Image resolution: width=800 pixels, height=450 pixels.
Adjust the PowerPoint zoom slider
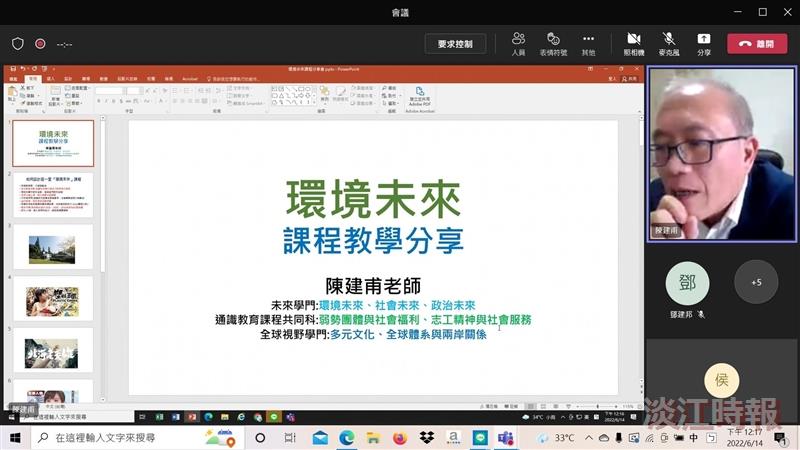(597, 406)
